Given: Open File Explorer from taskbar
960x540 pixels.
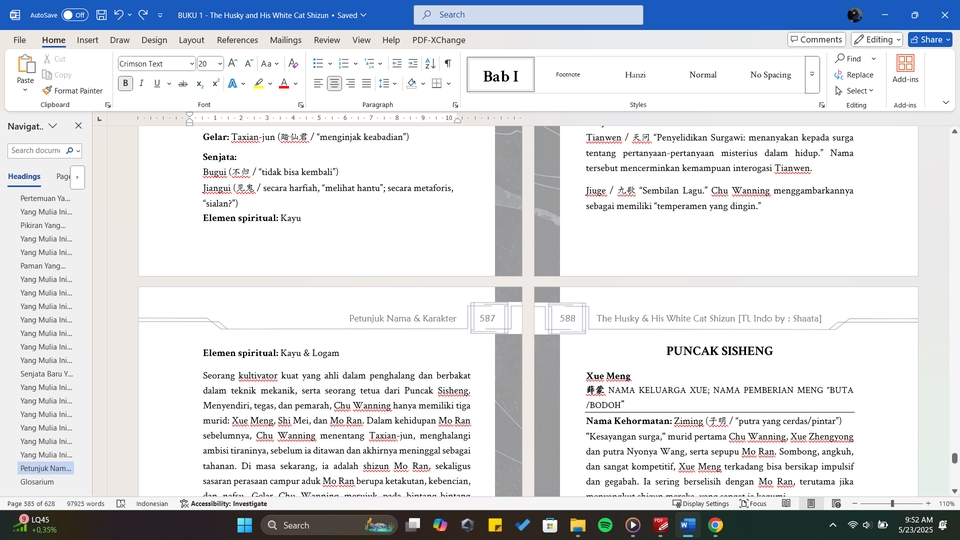Looking at the screenshot, I should pyautogui.click(x=577, y=525).
